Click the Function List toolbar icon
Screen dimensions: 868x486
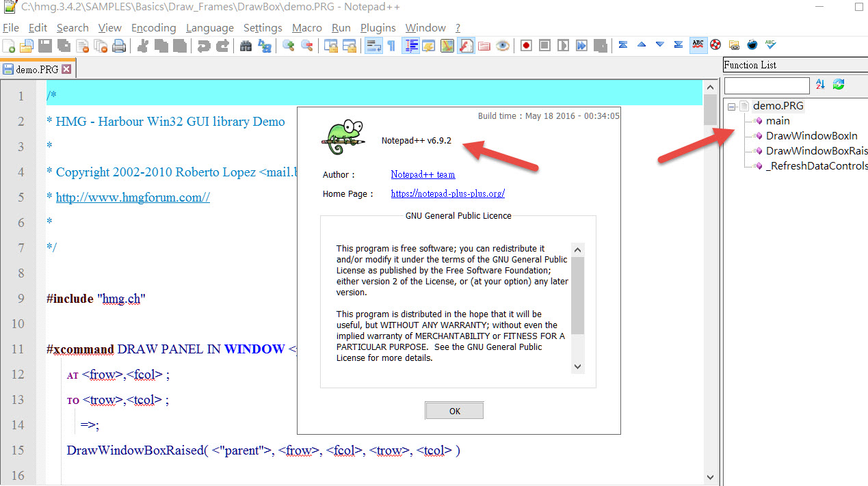click(466, 46)
